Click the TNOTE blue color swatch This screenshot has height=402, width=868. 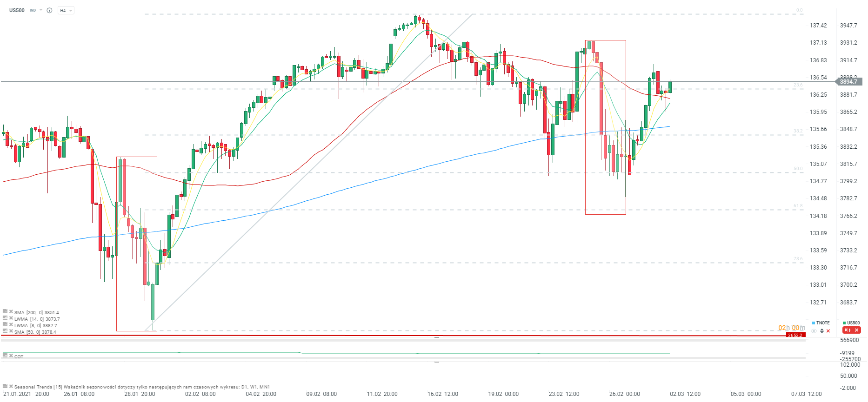point(814,323)
